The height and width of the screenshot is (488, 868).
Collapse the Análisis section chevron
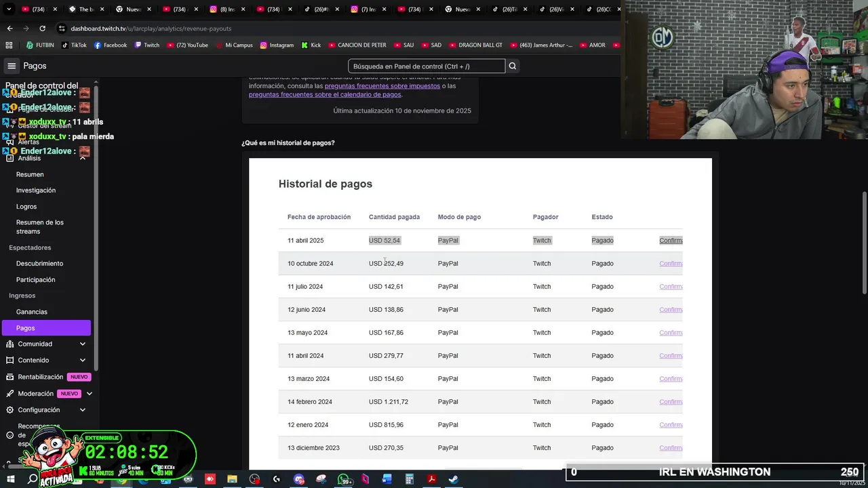(x=83, y=158)
